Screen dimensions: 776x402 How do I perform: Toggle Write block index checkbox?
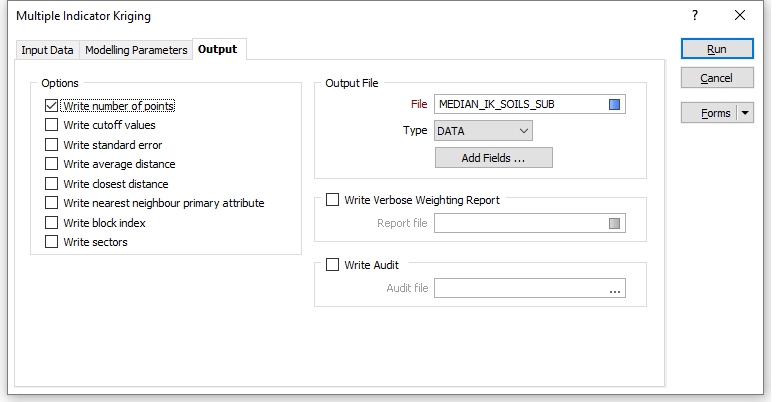pyautogui.click(x=51, y=223)
